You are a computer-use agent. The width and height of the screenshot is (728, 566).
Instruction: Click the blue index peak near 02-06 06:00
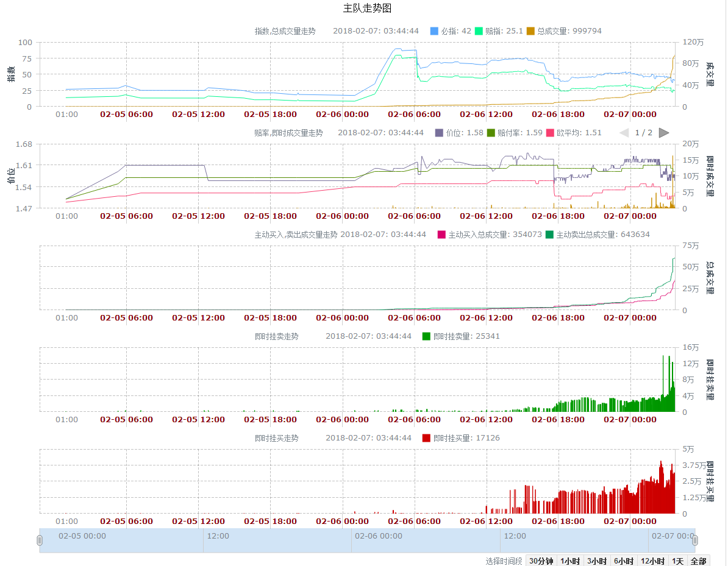point(398,49)
